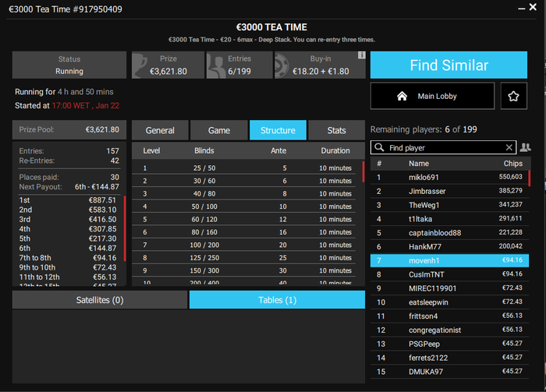This screenshot has width=546, height=392.
Task: Sort players by Name column
Action: [x=419, y=164]
